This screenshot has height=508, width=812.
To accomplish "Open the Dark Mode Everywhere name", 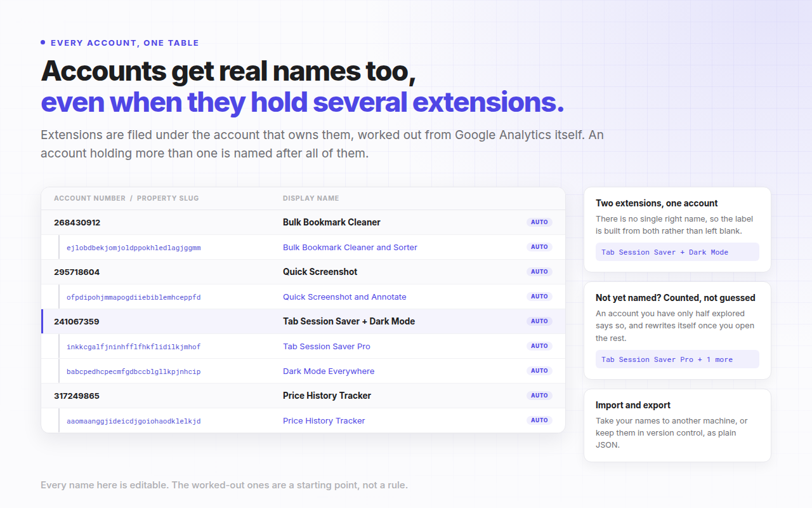I will (x=329, y=371).
